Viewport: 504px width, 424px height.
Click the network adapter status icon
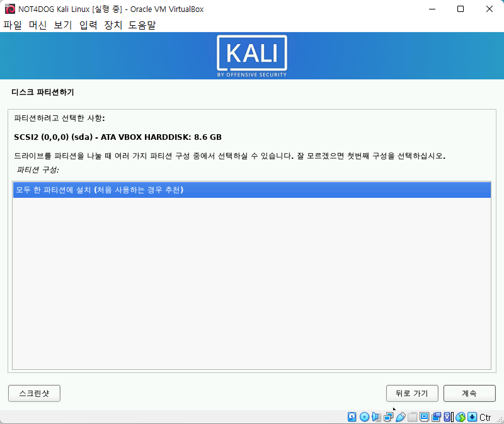pos(388,417)
